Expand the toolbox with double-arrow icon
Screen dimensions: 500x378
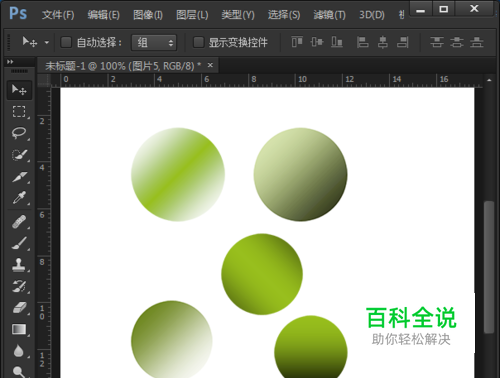10,62
